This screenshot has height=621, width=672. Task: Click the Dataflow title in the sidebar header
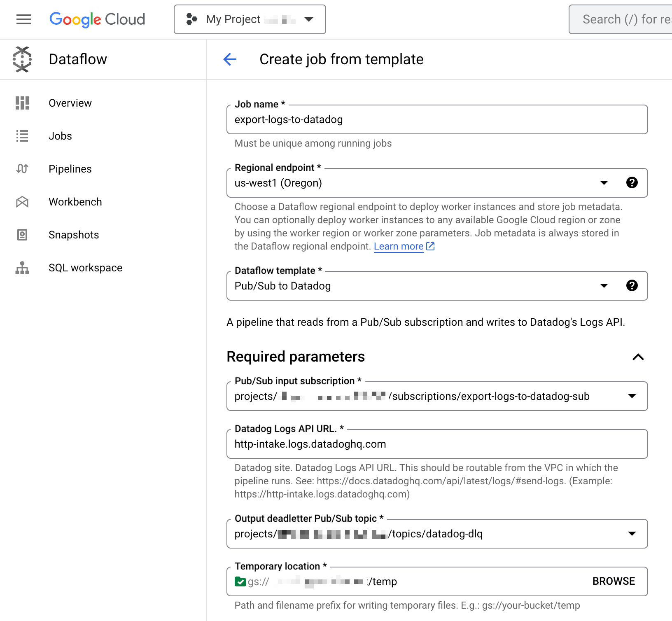click(x=78, y=59)
